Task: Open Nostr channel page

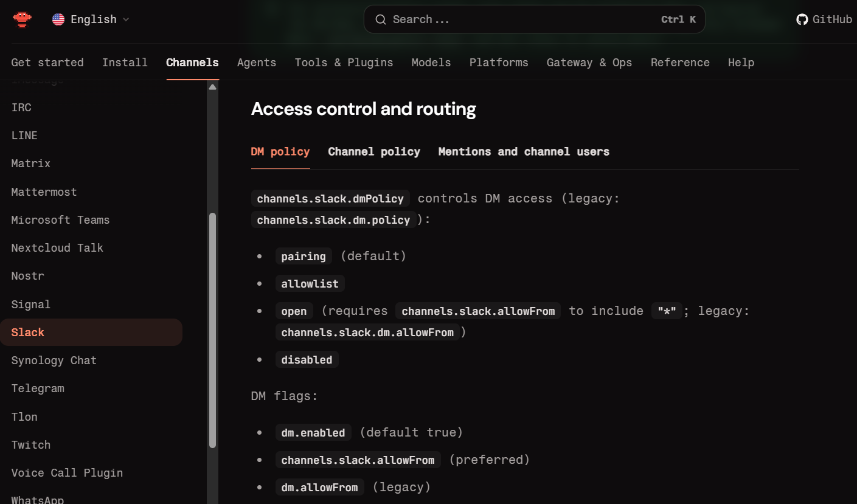Action: click(27, 275)
